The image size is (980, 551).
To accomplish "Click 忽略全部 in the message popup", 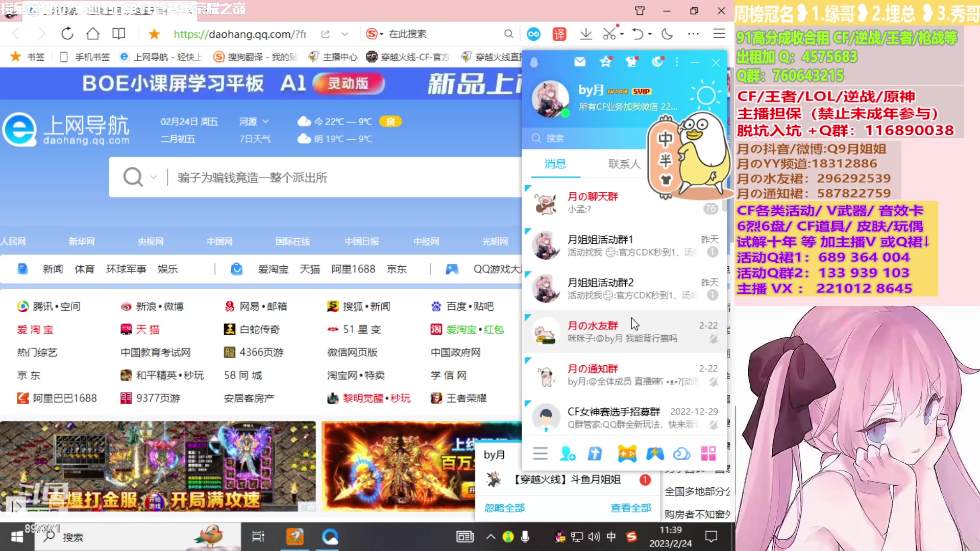I will coord(504,508).
